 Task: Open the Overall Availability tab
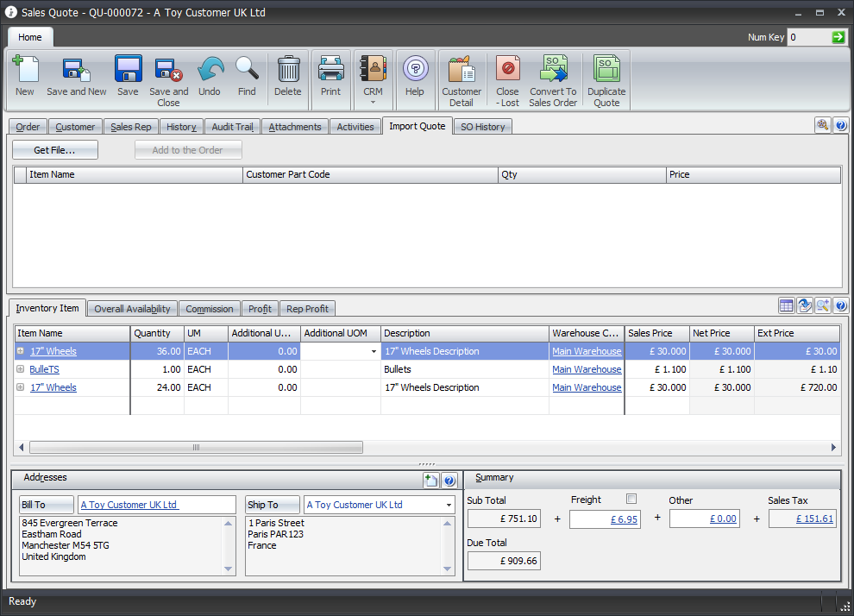(x=132, y=308)
